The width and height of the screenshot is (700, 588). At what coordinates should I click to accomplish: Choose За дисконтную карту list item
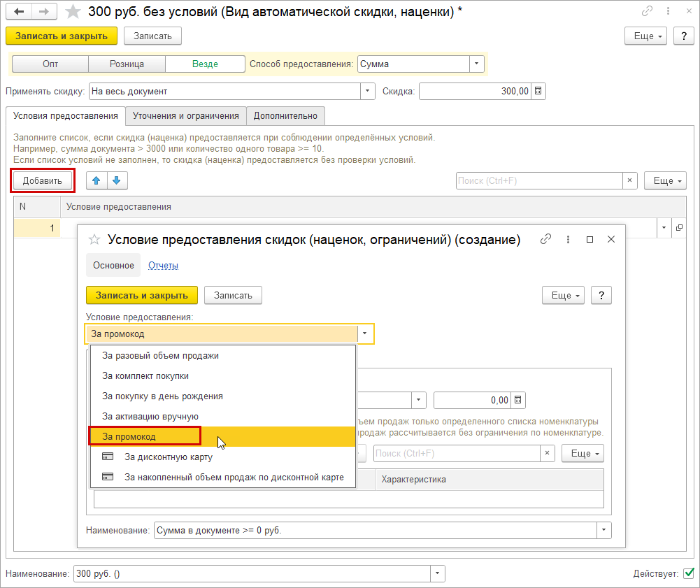coord(168,457)
